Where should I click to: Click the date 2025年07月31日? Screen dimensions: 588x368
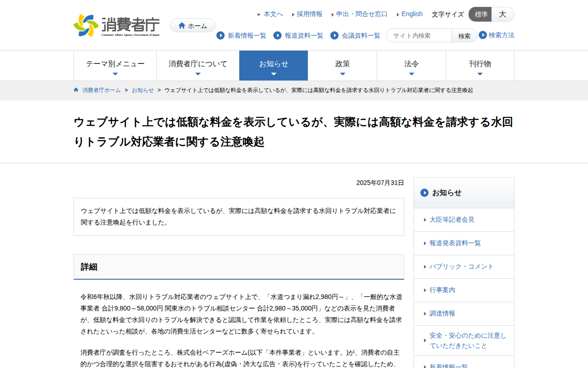click(380, 183)
